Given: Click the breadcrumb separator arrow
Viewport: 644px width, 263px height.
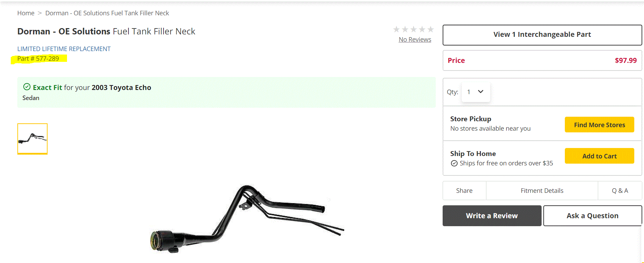Looking at the screenshot, I should pos(40,13).
